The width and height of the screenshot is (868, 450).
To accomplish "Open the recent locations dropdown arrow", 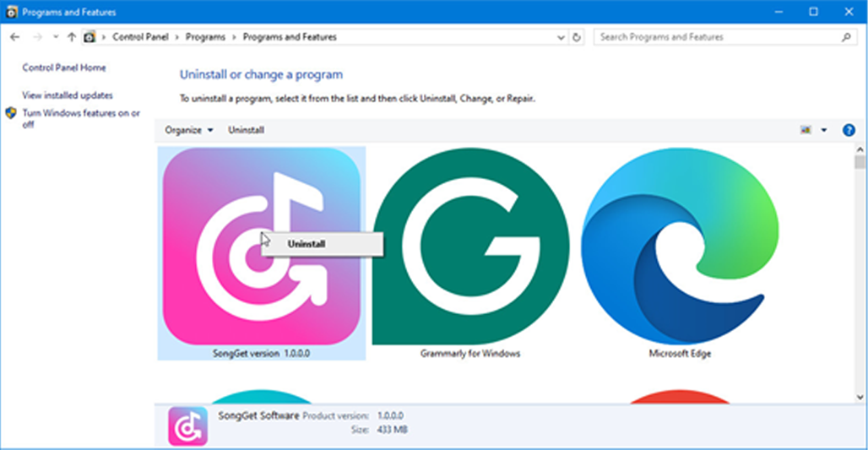I will [x=56, y=37].
